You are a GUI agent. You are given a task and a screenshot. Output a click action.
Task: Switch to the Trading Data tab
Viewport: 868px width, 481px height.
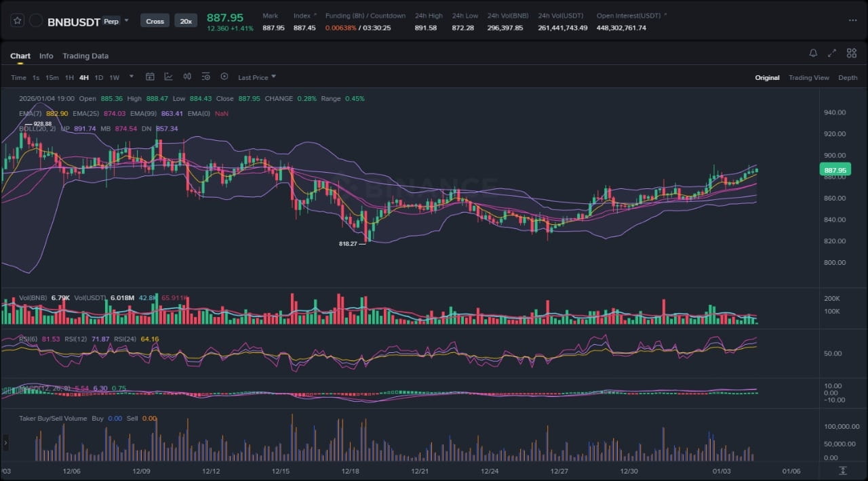(85, 56)
